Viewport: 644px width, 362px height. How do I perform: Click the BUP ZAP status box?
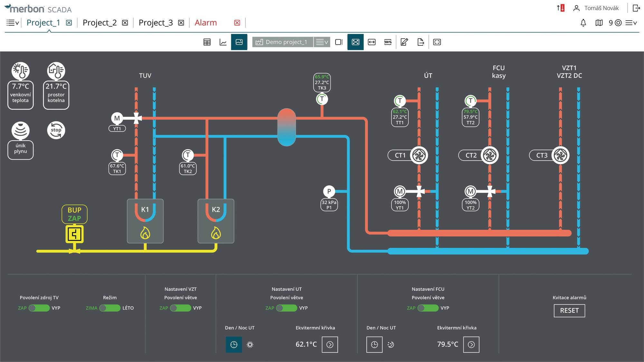click(x=74, y=214)
